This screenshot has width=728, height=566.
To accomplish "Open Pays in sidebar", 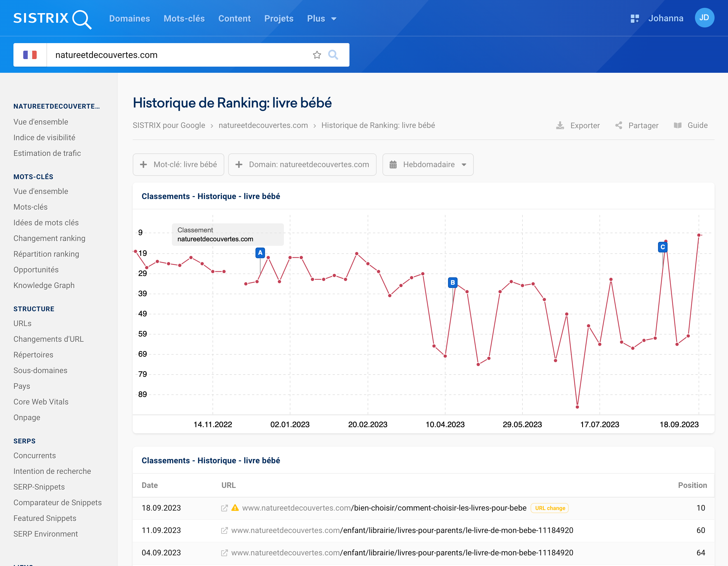I will 22,386.
